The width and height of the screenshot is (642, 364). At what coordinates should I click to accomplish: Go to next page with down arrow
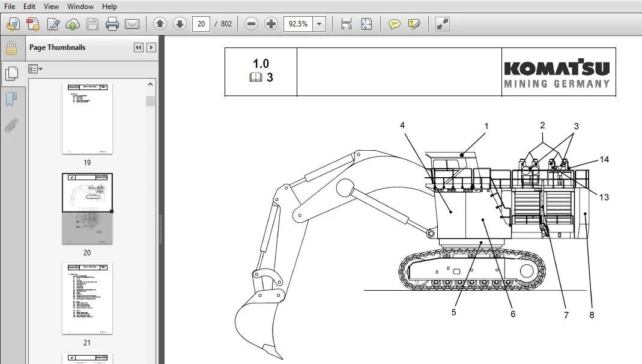click(x=180, y=24)
